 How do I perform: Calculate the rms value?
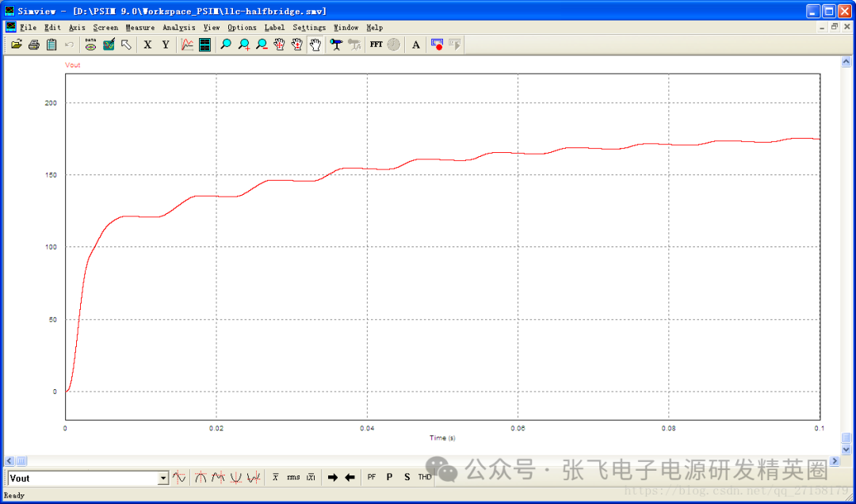tap(293, 477)
